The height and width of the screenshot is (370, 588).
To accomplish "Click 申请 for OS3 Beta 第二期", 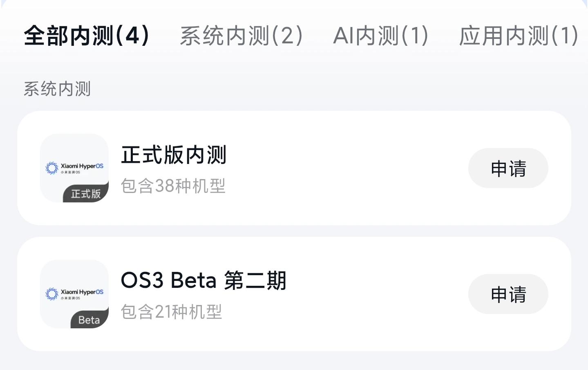I will (508, 294).
